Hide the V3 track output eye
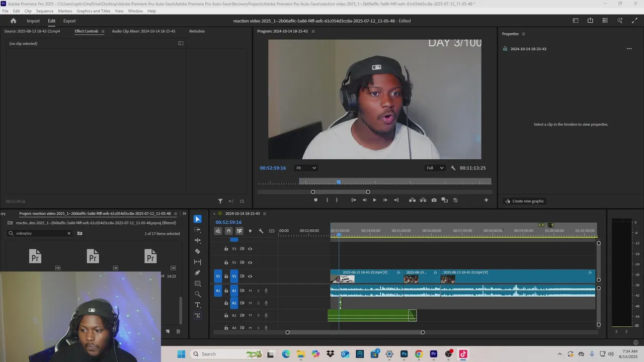644x362 pixels. click(250, 249)
